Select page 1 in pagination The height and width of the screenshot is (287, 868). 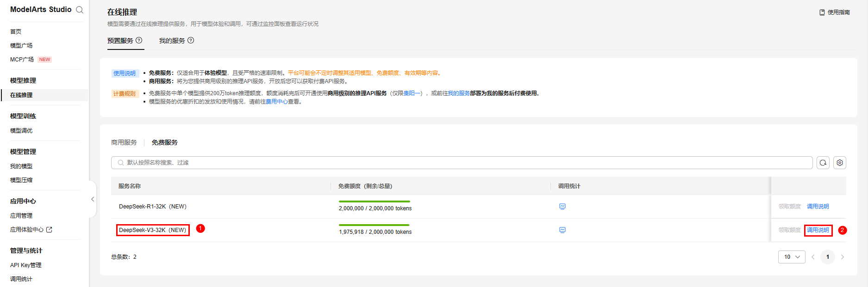tap(828, 257)
